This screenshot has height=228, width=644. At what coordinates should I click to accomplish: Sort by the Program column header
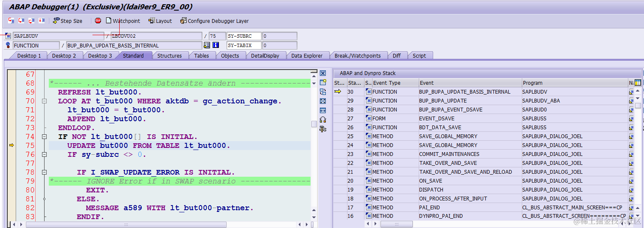click(574, 83)
